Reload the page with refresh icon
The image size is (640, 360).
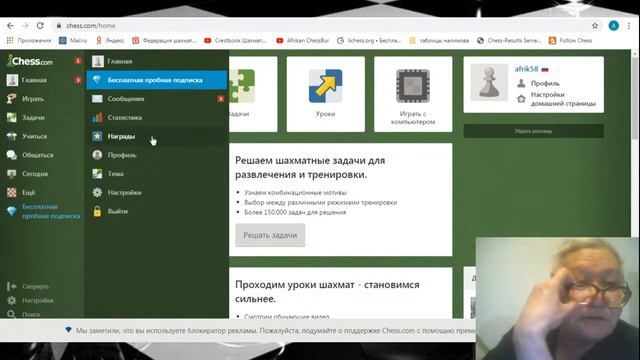tap(40, 25)
